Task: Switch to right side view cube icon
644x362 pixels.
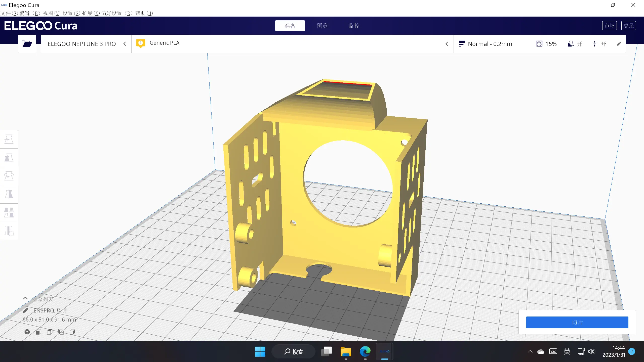Action: [72, 332]
